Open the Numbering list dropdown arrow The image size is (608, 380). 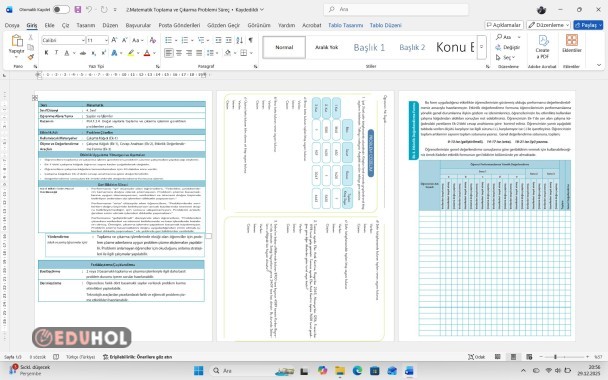coord(192,40)
